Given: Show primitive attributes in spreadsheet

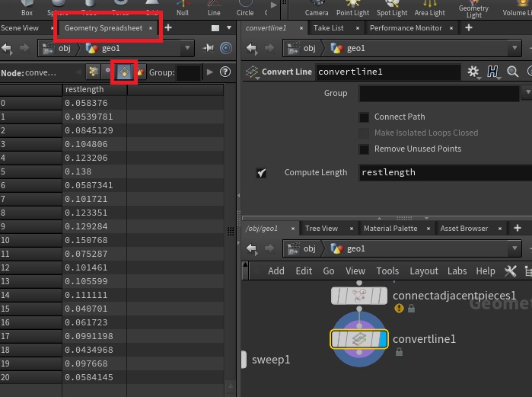Looking at the screenshot, I should coord(124,72).
